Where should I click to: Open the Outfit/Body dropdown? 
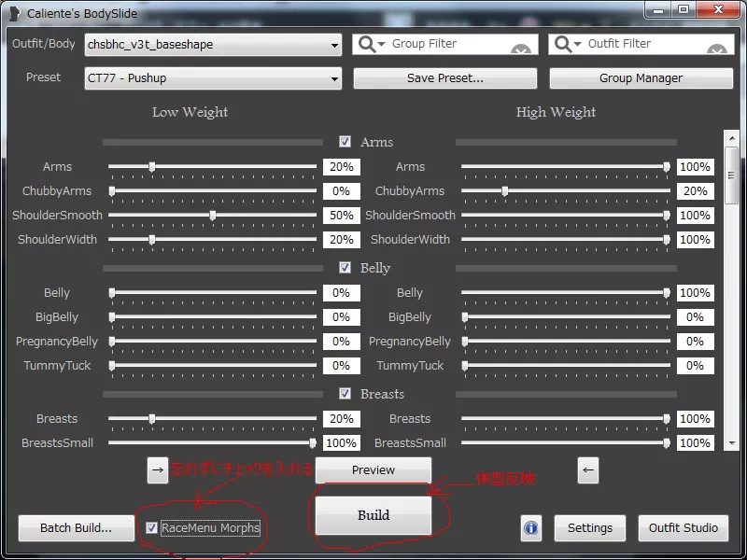click(213, 45)
